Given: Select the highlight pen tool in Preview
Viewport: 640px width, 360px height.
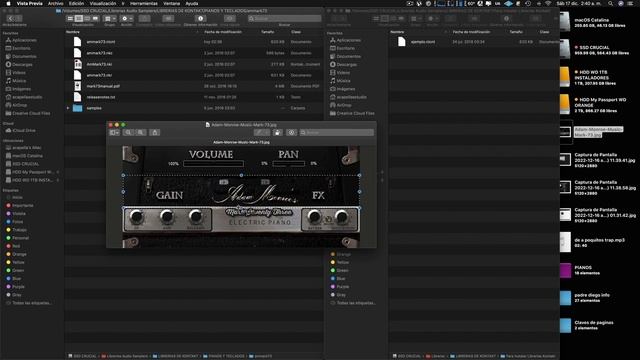Looking at the screenshot, I should [259, 133].
